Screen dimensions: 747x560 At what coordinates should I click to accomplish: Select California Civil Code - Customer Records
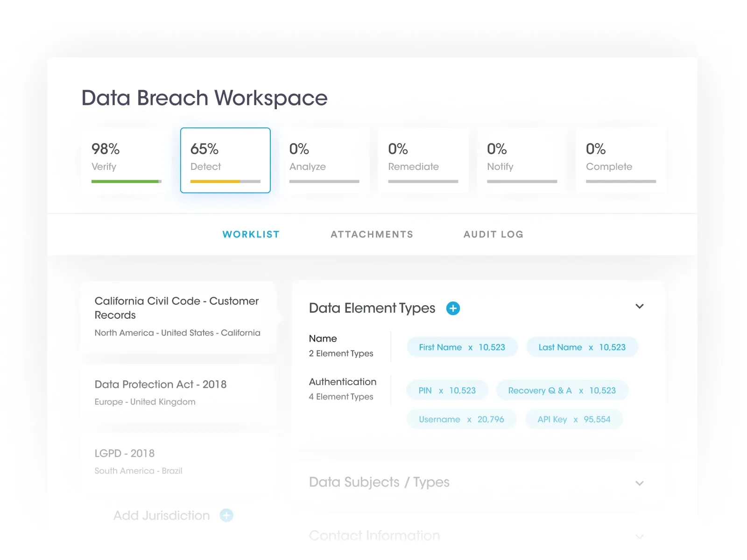[x=177, y=316]
